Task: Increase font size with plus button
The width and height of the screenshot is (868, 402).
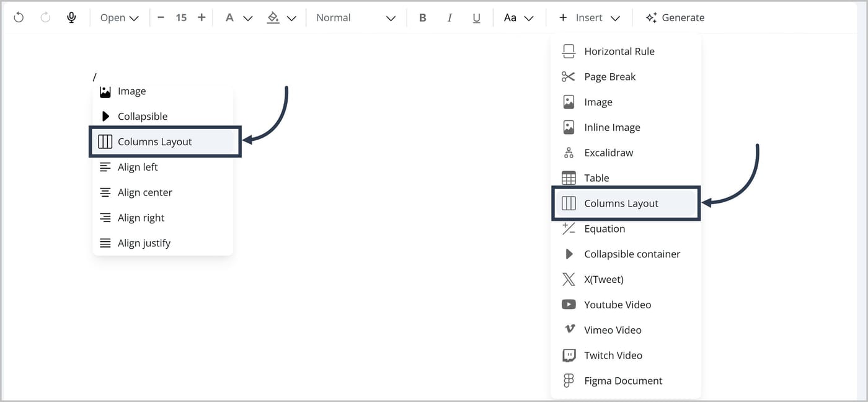Action: [x=201, y=17]
